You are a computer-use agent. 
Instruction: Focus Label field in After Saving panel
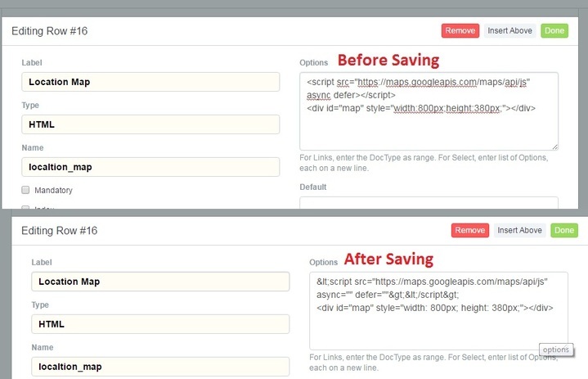(160, 282)
